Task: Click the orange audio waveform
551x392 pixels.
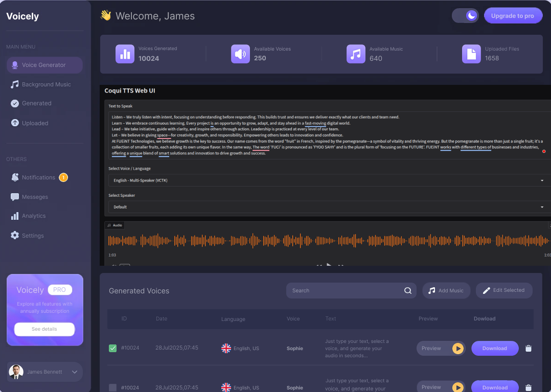Action: point(327,240)
